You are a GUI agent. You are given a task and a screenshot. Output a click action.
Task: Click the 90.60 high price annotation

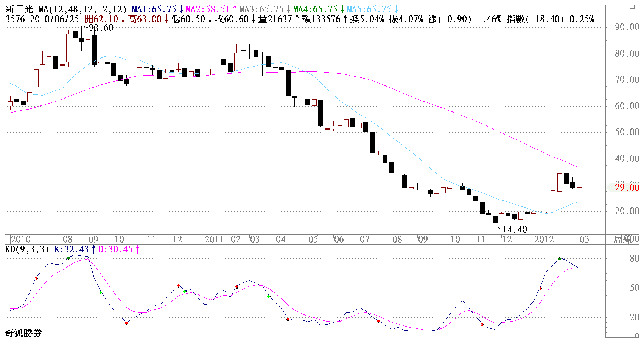click(101, 28)
